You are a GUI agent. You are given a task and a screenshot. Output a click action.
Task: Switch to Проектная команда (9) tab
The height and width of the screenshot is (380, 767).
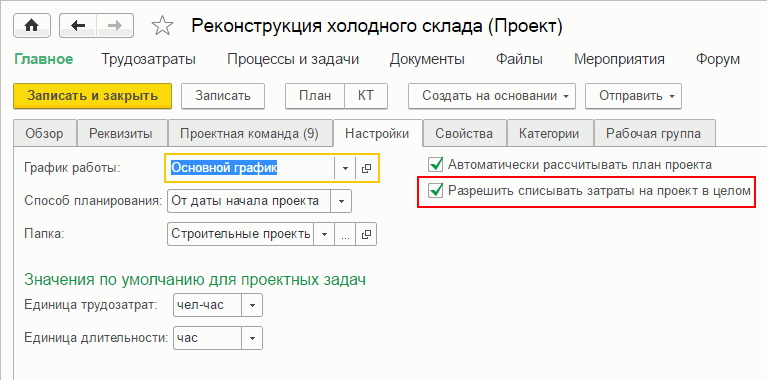249,133
